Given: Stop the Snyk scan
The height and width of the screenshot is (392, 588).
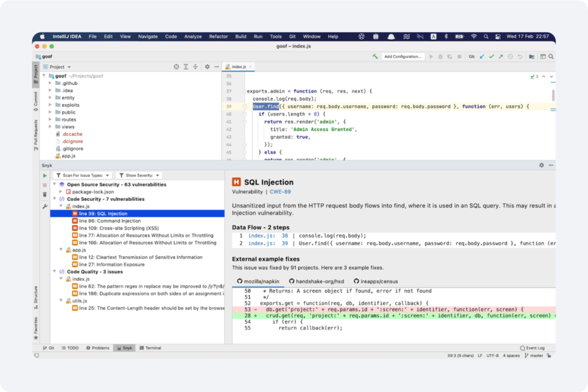Looking at the screenshot, I should coord(45,185).
